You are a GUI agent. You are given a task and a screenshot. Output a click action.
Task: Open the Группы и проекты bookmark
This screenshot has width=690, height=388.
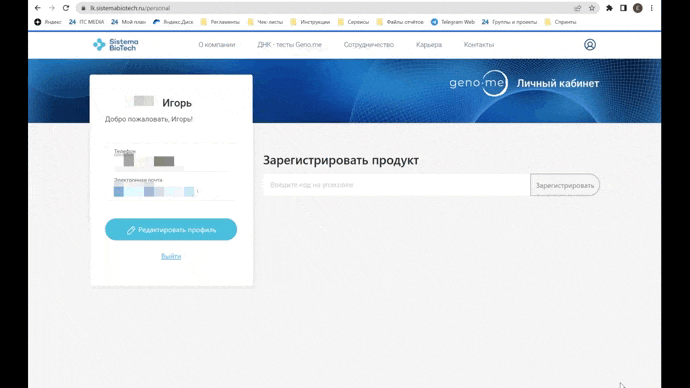[510, 22]
